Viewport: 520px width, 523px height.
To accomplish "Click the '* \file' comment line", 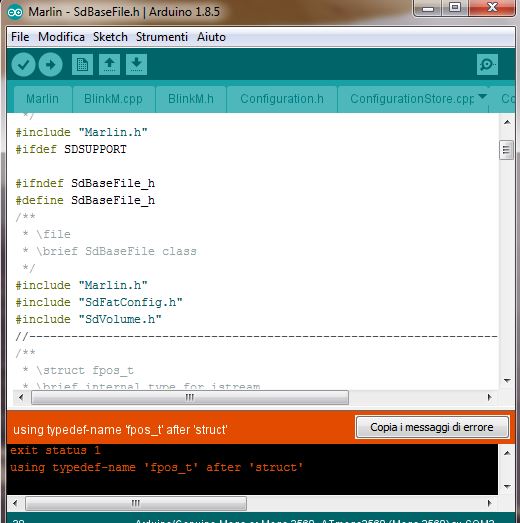I will pyautogui.click(x=46, y=234).
